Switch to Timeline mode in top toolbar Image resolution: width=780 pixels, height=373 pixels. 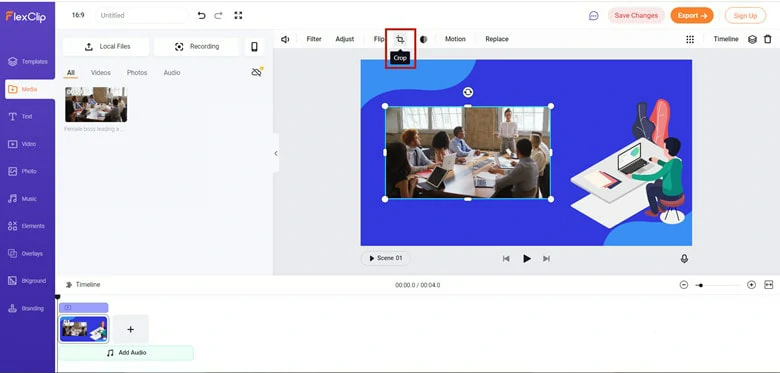[x=726, y=39]
